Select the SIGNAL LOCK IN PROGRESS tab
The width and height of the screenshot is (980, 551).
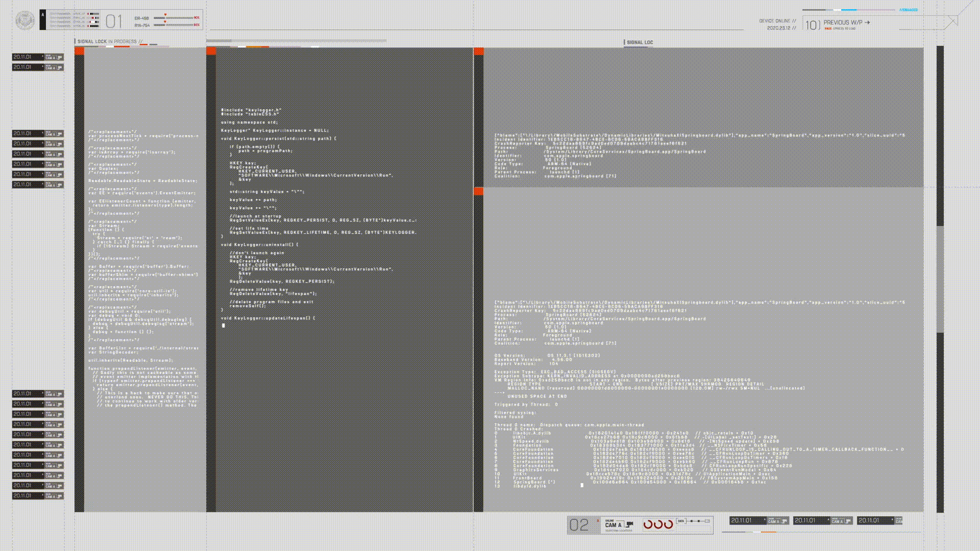click(x=109, y=41)
